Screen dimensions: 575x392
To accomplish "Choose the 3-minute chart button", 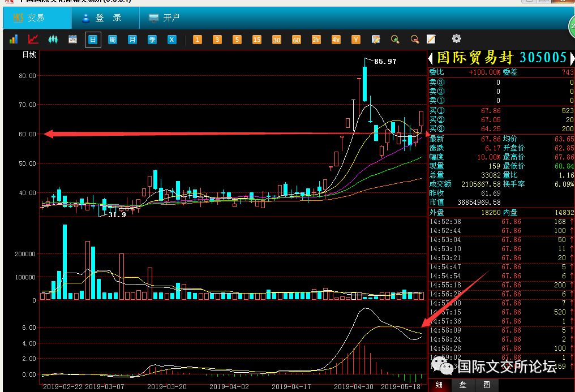I will (x=217, y=39).
